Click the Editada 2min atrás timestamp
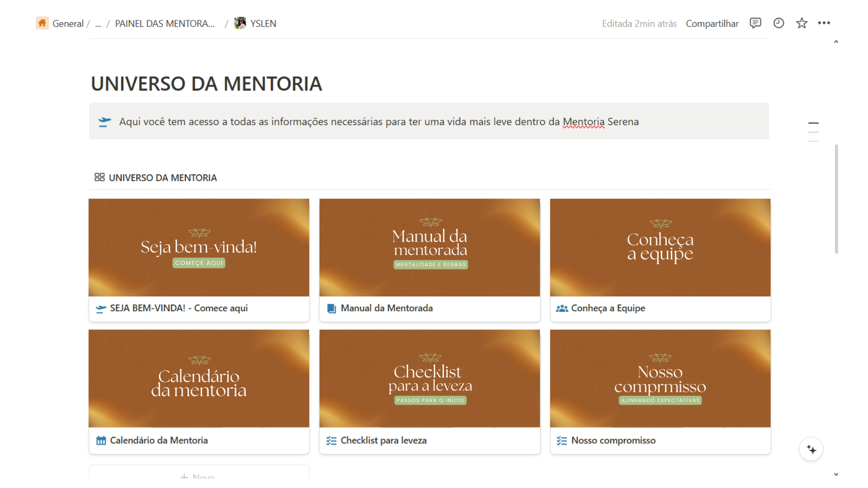The width and height of the screenshot is (868, 488). tap(639, 24)
